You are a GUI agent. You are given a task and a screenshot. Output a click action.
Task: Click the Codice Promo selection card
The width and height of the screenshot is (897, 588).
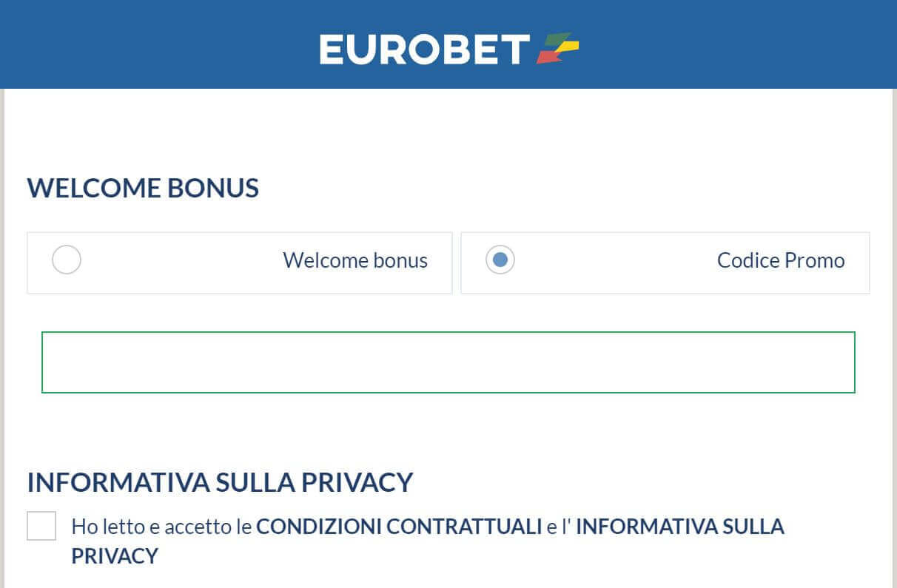[665, 263]
